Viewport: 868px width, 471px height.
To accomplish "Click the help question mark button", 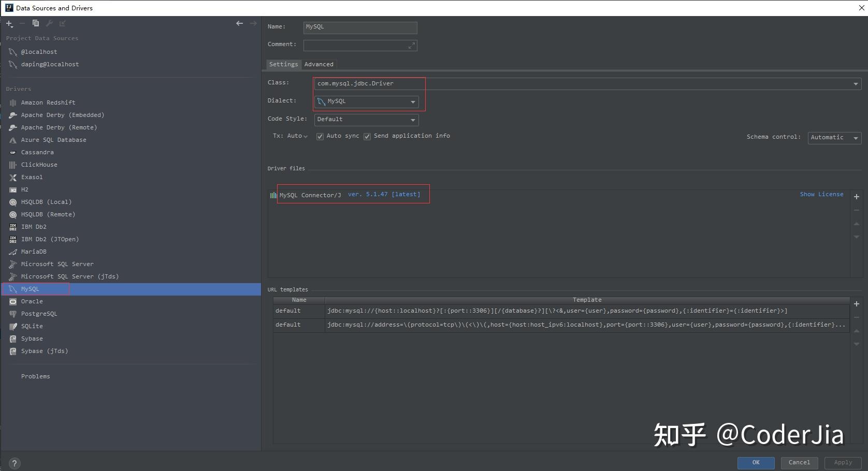I will click(x=15, y=463).
